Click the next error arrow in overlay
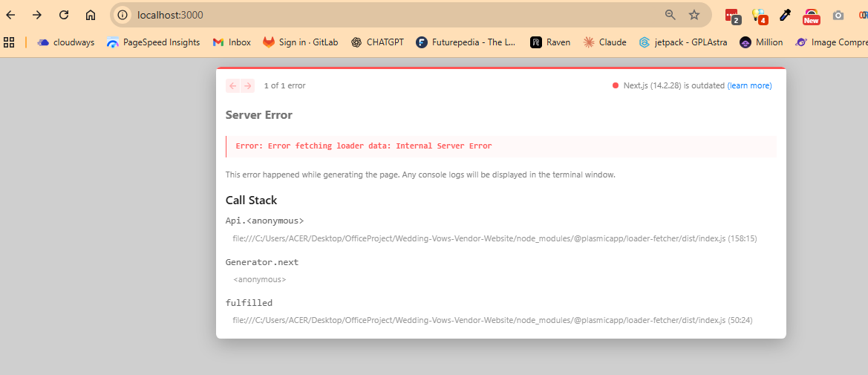This screenshot has height=375, width=868. click(247, 86)
